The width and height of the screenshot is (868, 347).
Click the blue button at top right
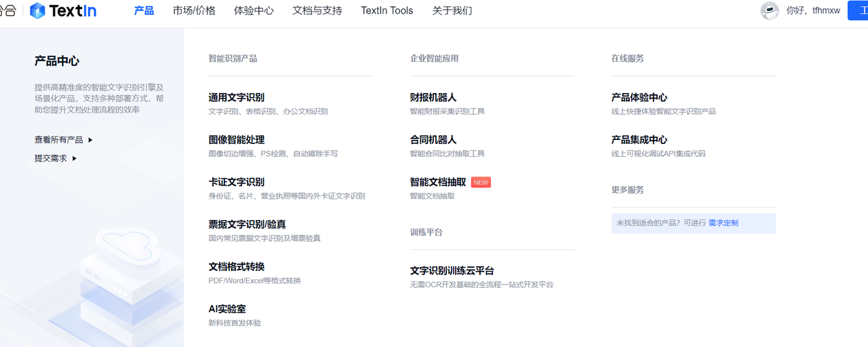[x=858, y=10]
